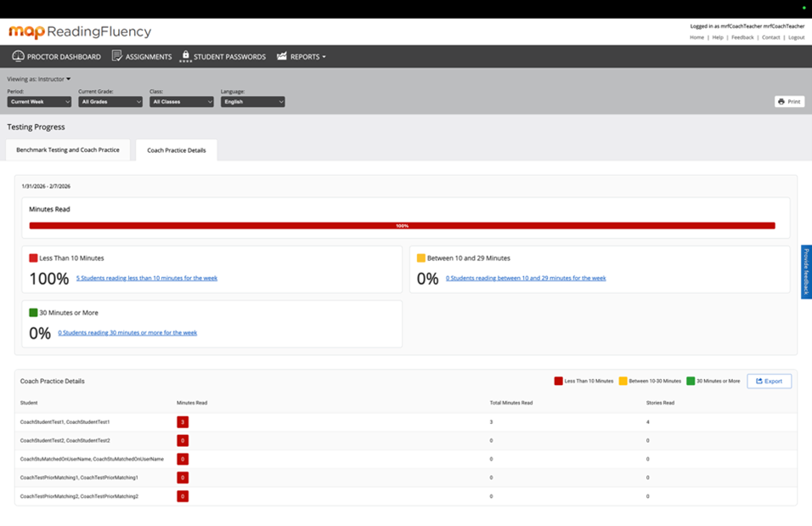Export the Coach Practice Details

[x=769, y=381]
